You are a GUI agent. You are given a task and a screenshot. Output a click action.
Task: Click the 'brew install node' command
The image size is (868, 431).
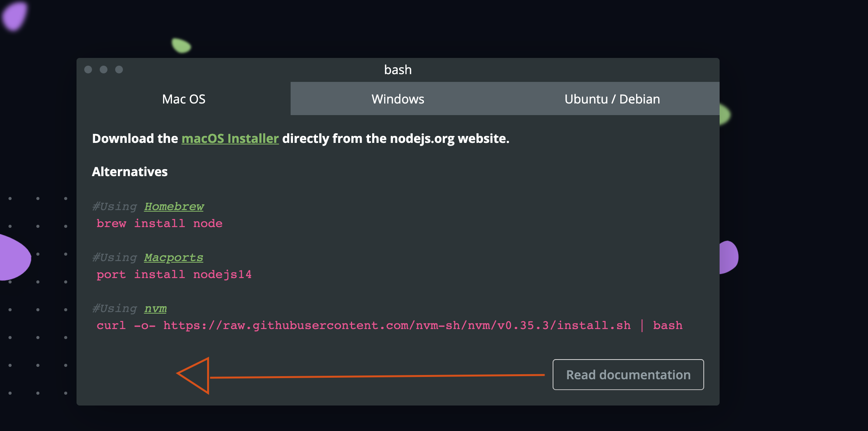[x=160, y=224]
